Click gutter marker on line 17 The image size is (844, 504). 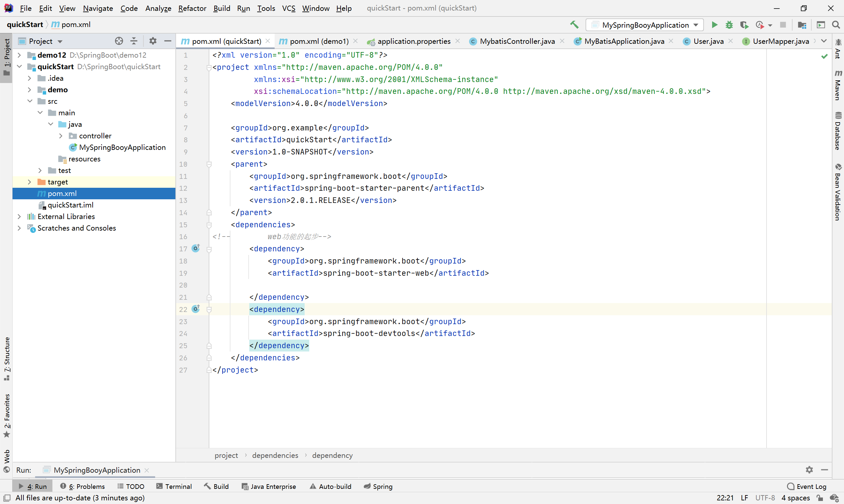(x=196, y=248)
